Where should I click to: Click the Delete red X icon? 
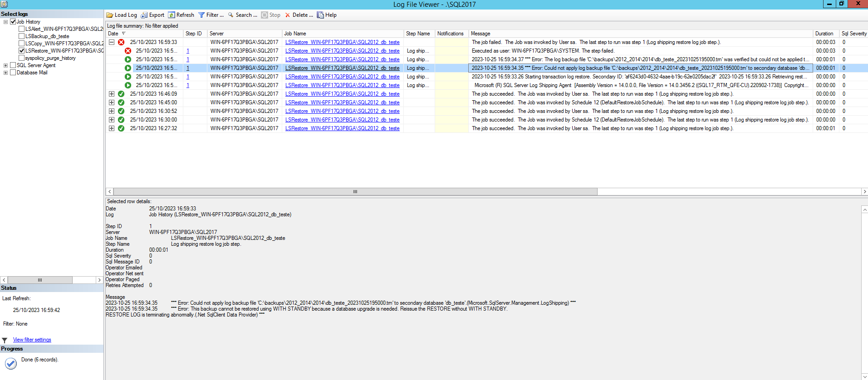pyautogui.click(x=288, y=15)
